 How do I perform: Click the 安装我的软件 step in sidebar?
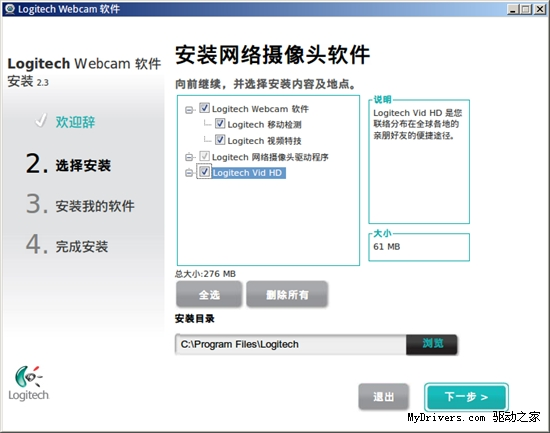(x=95, y=206)
